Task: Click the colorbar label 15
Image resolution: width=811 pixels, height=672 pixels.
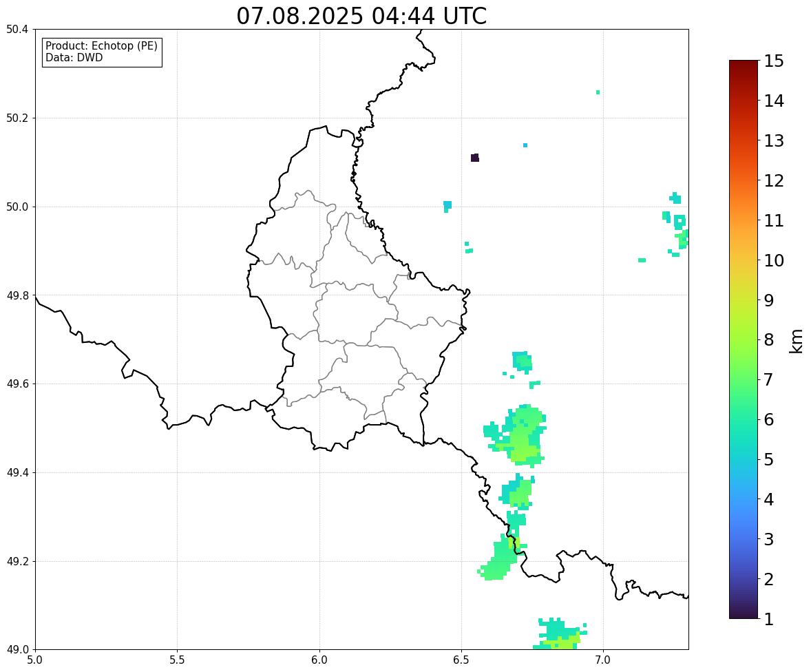Action: (x=774, y=61)
